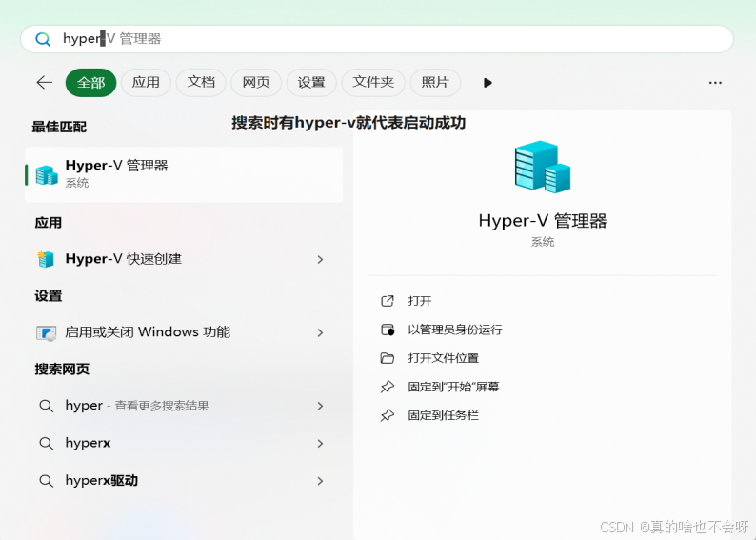Viewport: 756px width, 540px height.
Task: Switch to the 设置 filter tab
Action: tap(311, 83)
